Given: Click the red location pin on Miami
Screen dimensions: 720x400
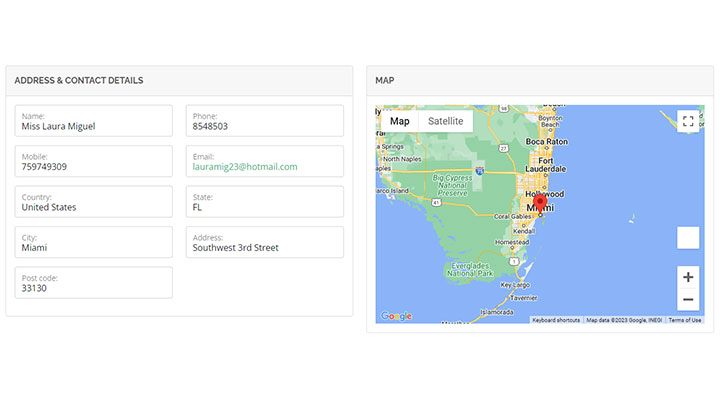Looking at the screenshot, I should click(x=540, y=203).
